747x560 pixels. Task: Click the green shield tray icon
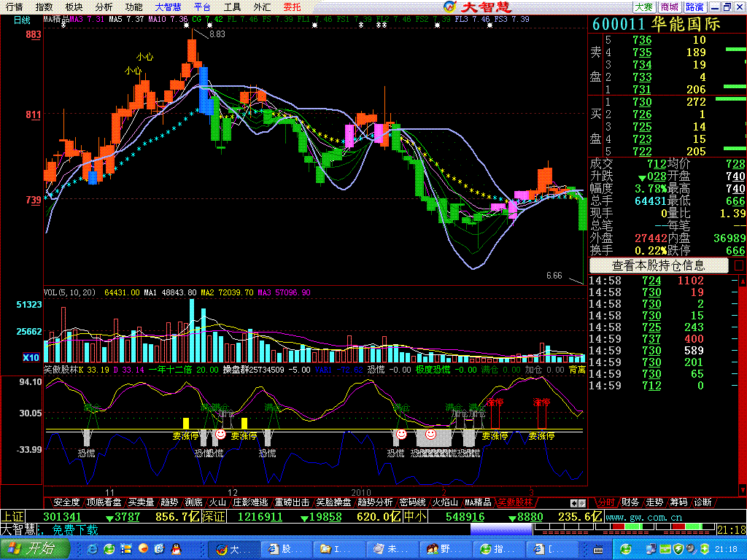(x=678, y=550)
